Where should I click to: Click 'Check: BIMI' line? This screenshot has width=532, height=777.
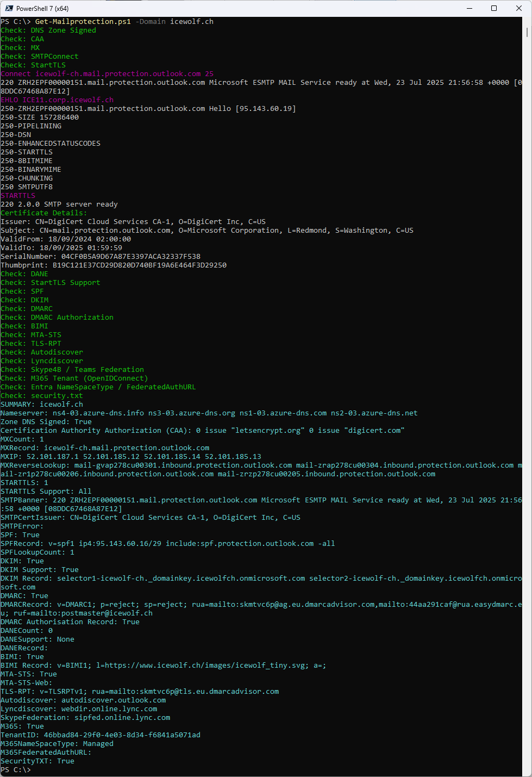click(24, 326)
